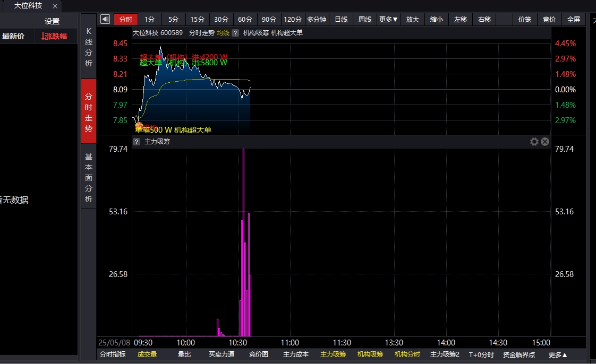Viewport: 596px width, 364px height.
Task: Select the bottom 主力吸筹 indicator tab
Action: pos(333,354)
